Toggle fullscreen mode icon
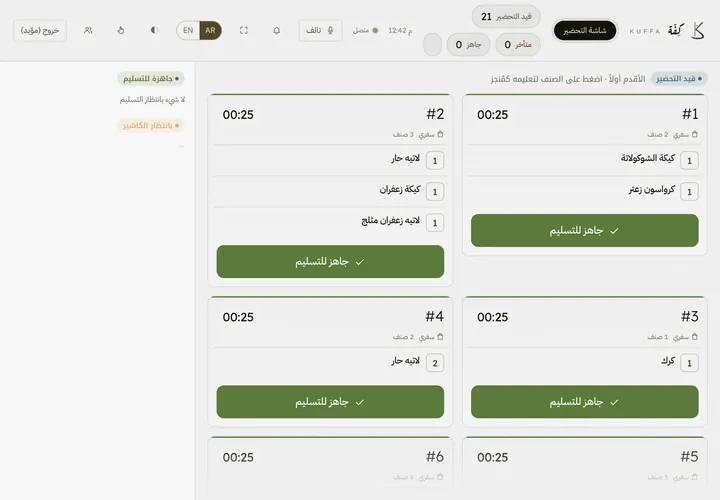The height and width of the screenshot is (500, 720). click(x=244, y=30)
